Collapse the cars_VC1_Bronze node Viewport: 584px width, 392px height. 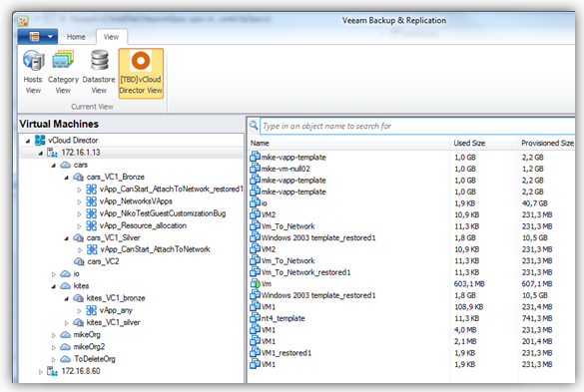66,178
